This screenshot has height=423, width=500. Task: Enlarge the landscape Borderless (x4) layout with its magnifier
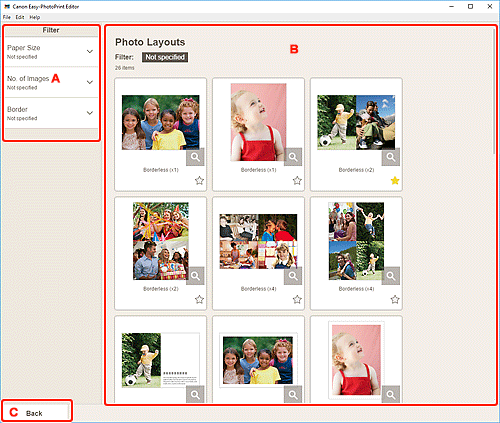293,276
